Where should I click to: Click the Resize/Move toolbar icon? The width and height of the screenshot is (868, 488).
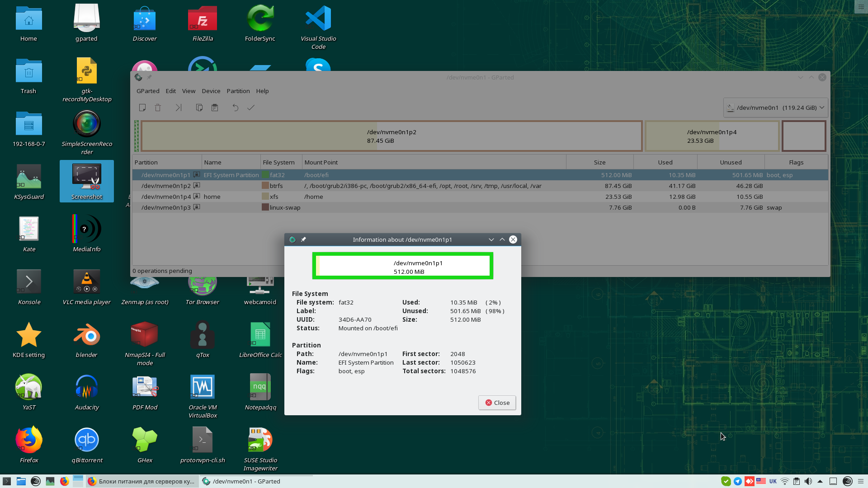coord(179,108)
